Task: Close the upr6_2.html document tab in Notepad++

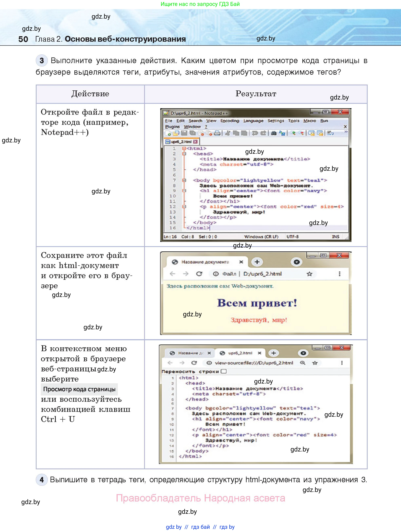Action: [x=195, y=142]
